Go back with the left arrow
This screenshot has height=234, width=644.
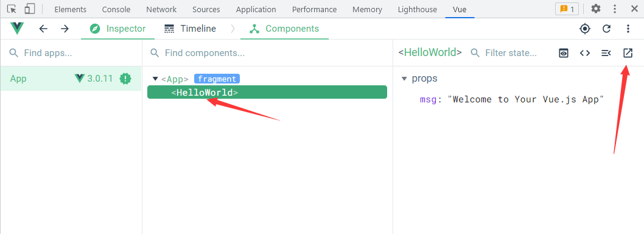click(x=43, y=29)
